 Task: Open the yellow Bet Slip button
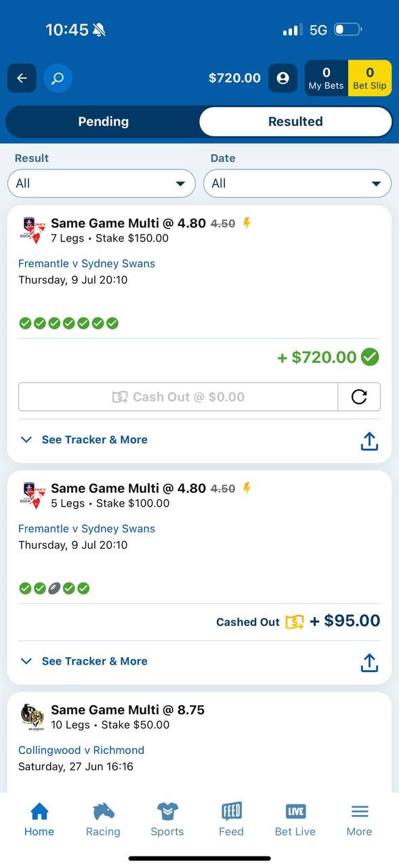[370, 78]
